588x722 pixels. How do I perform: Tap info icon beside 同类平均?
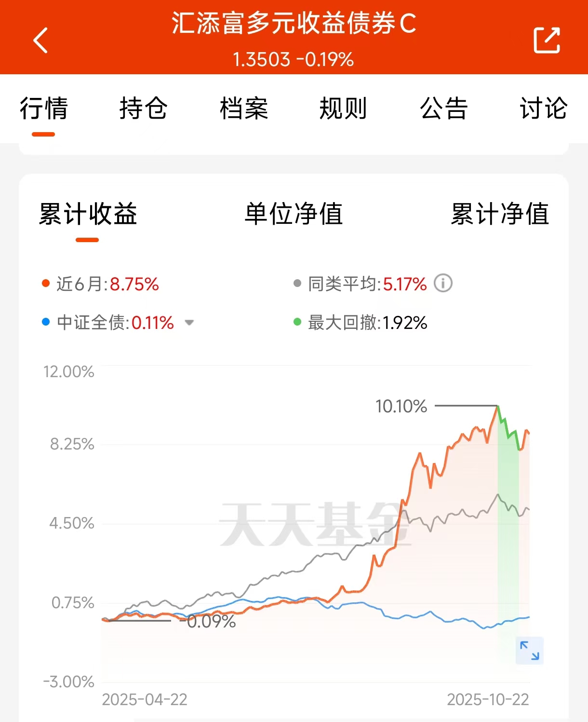pos(443,283)
